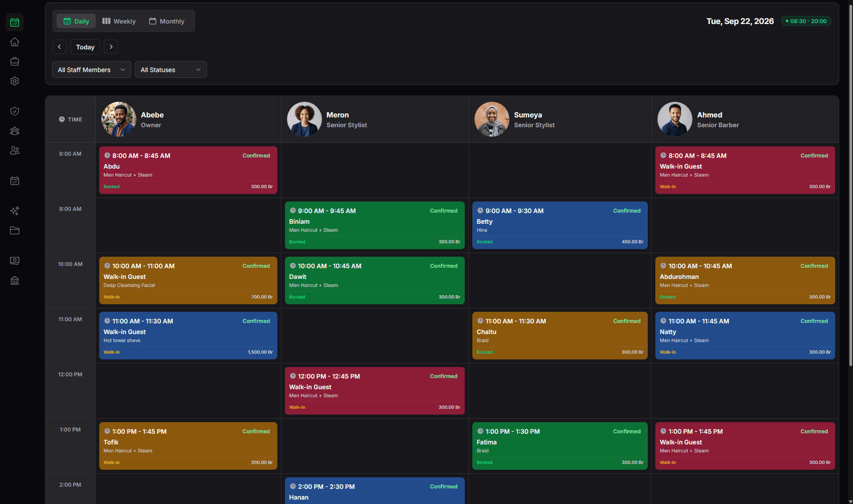Image resolution: width=853 pixels, height=504 pixels.
Task: Switch to Daily view tab
Action: tap(76, 21)
